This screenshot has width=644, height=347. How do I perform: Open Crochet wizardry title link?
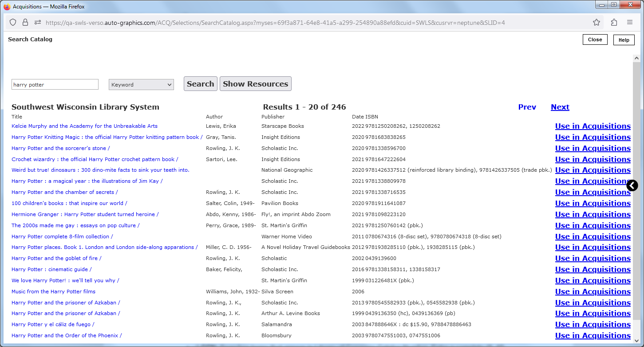pos(95,159)
